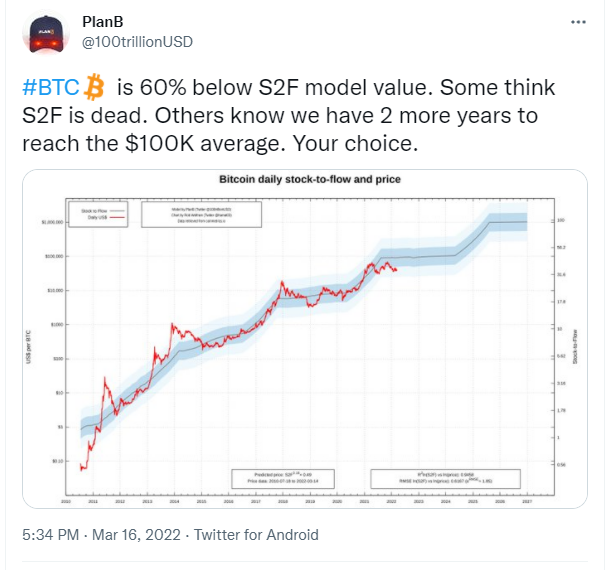Open the Twitter for Android source link
This screenshot has width=610, height=570.
[256, 535]
